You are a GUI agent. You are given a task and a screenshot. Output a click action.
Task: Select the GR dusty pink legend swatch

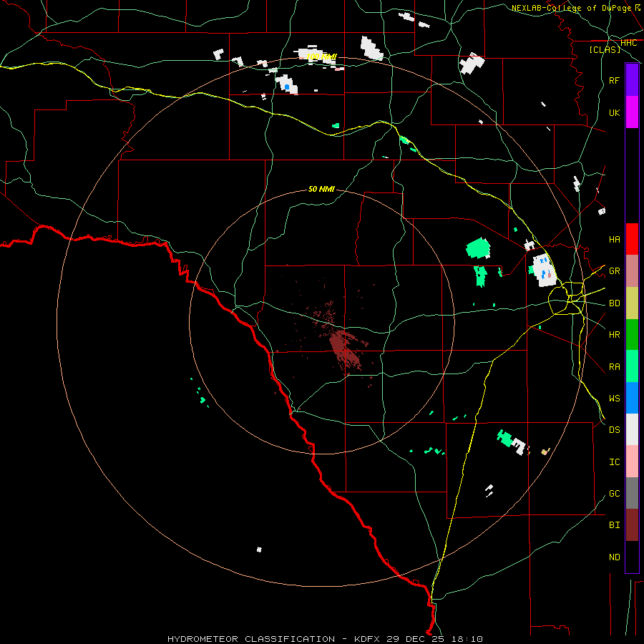point(632,271)
